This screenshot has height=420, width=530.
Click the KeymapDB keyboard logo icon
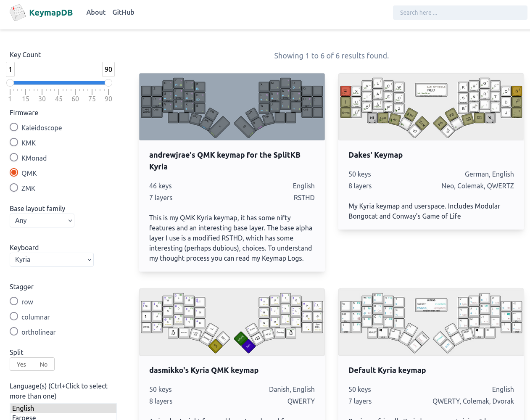pos(18,13)
